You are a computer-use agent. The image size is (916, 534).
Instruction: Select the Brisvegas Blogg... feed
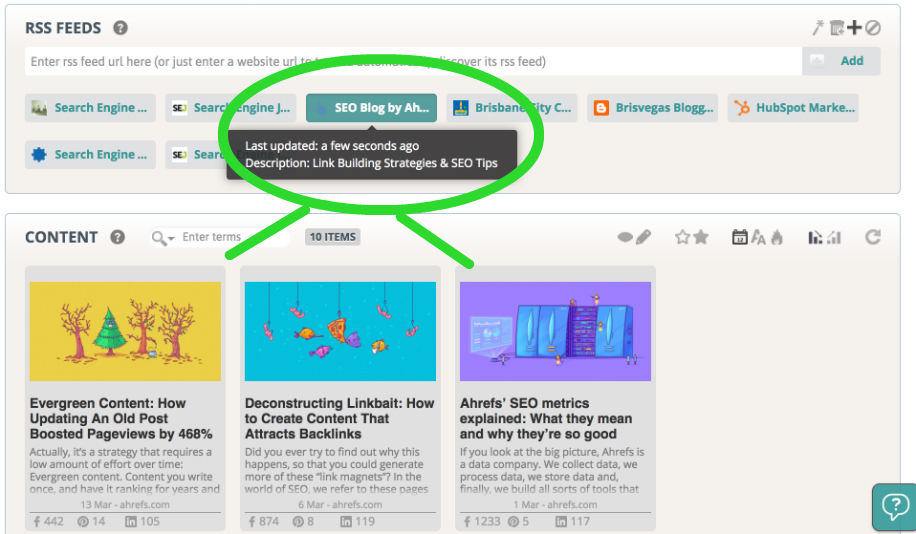[x=653, y=108]
